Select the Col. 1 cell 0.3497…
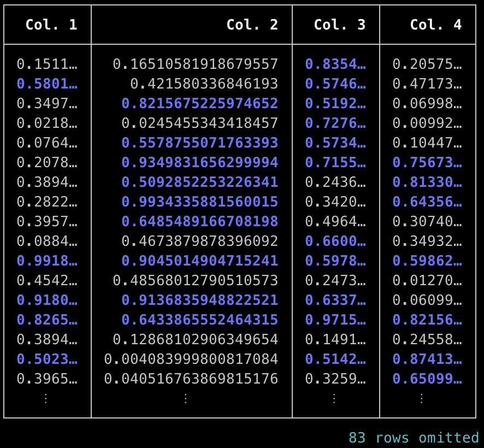The width and height of the screenshot is (484, 448). 47,103
